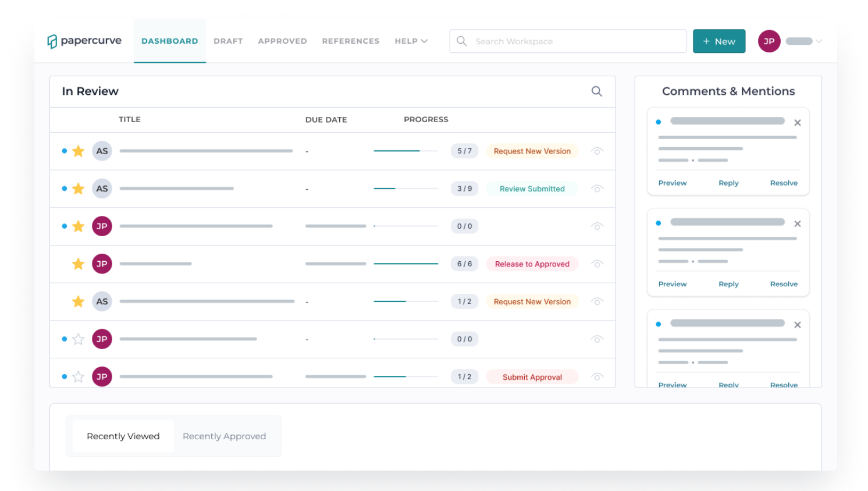The width and height of the screenshot is (868, 491).
Task: Click JP avatar in Submit Approval row
Action: point(102,377)
